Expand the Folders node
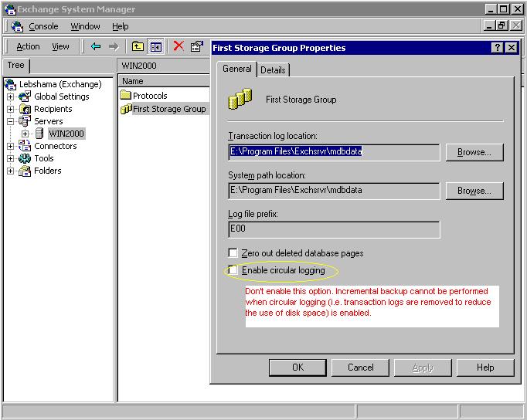The height and width of the screenshot is (420, 527). tap(10, 171)
